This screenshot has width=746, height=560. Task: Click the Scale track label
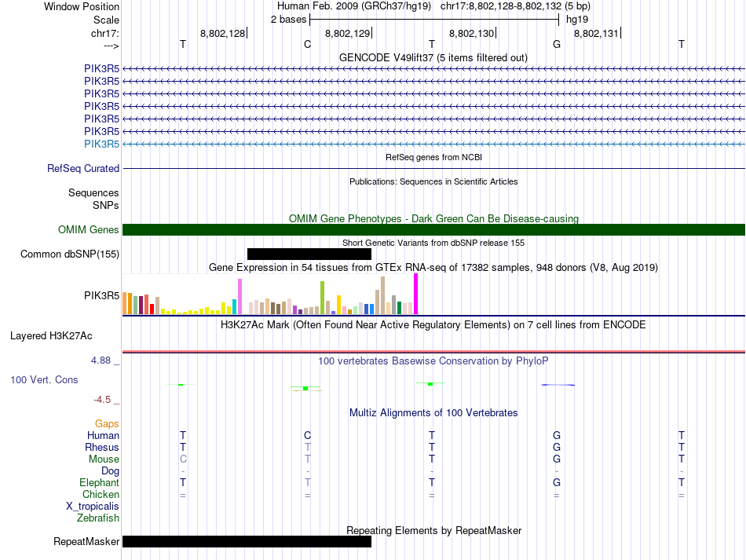coord(106,20)
